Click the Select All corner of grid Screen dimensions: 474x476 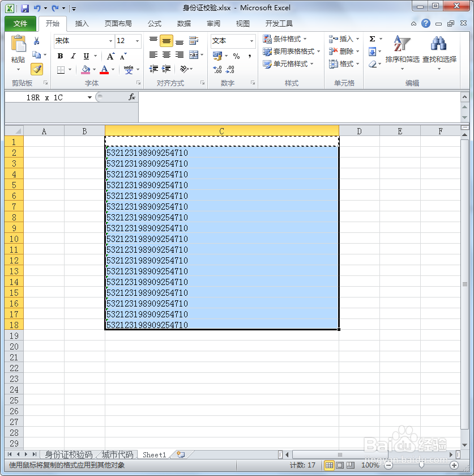[14, 131]
